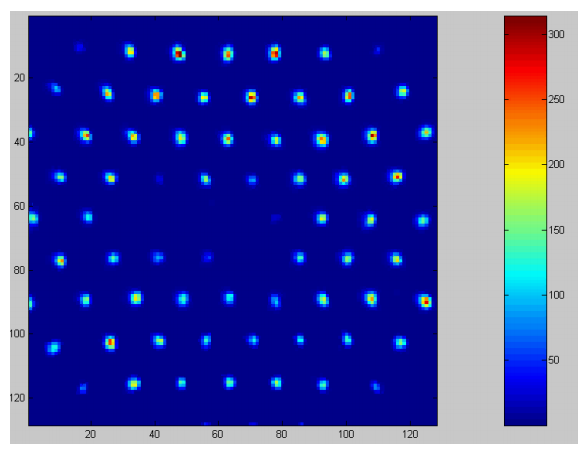584x458 pixels.
Task: Click the colorbar label 150
Action: tap(556, 230)
